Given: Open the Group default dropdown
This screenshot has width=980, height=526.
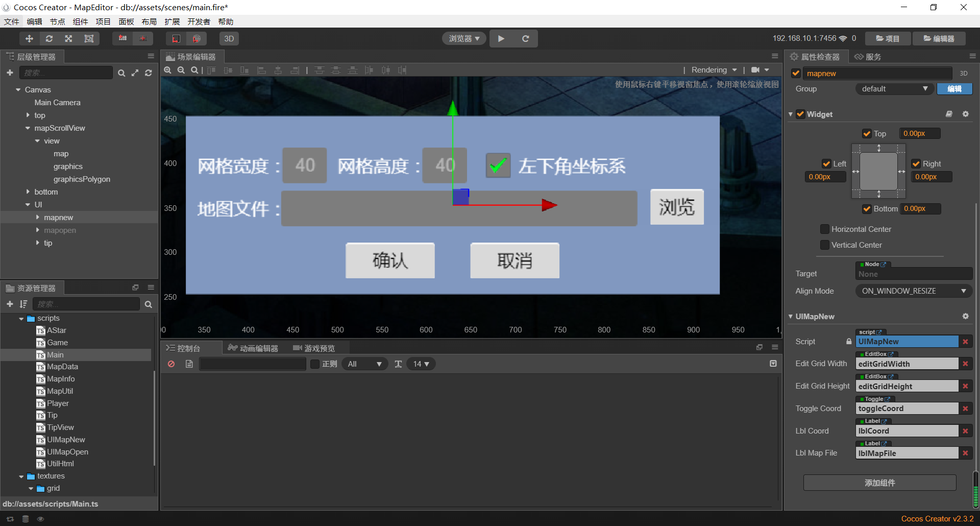Looking at the screenshot, I should point(894,89).
